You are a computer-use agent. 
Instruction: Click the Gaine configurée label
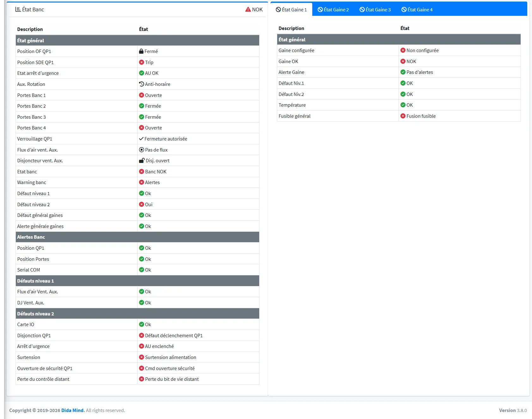[297, 51]
